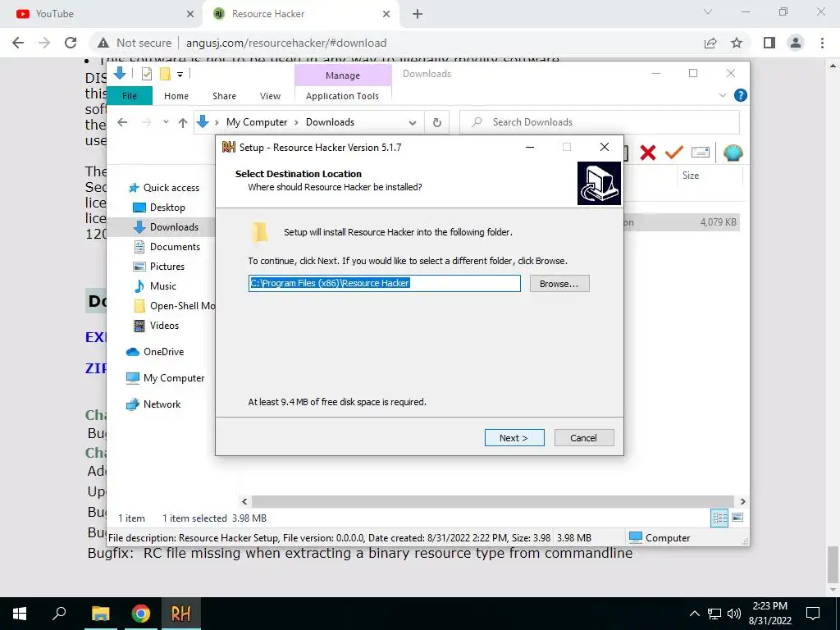Open the address bar history dropdown
Screen dimensions: 840x630
(x=413, y=123)
